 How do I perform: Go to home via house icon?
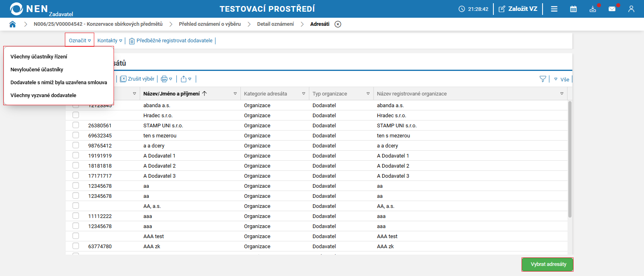click(x=12, y=24)
